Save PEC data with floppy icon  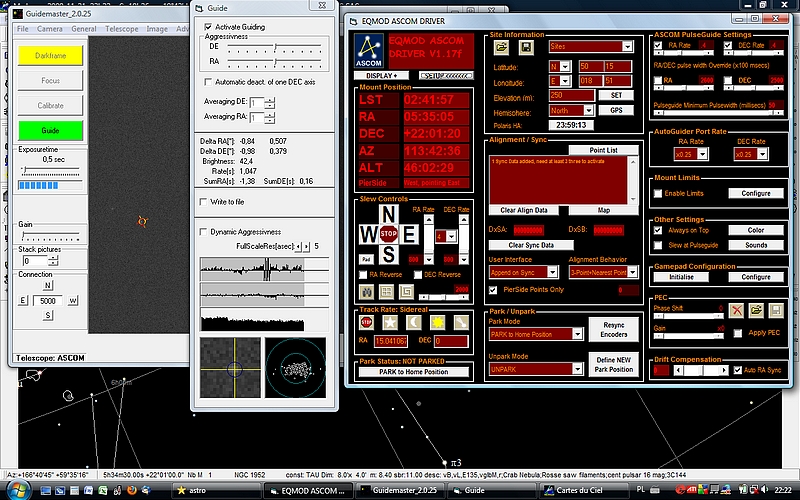point(776,310)
